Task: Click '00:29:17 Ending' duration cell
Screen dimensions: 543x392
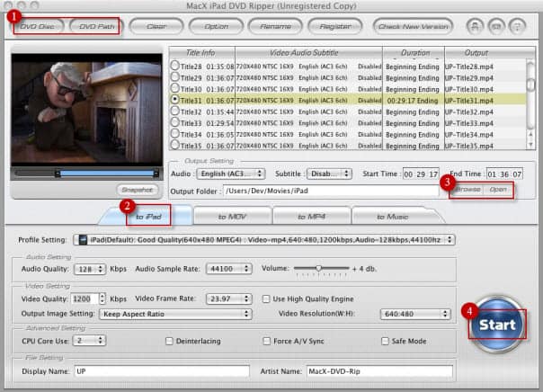Action: (412, 101)
